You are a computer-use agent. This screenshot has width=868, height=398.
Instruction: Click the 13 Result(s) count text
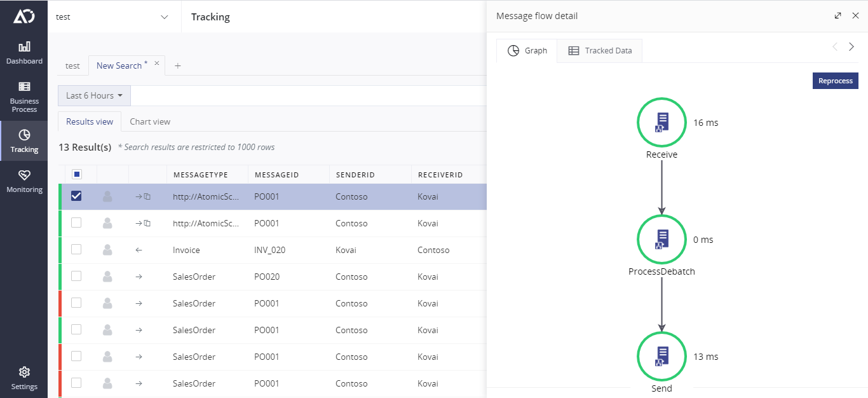(x=85, y=147)
